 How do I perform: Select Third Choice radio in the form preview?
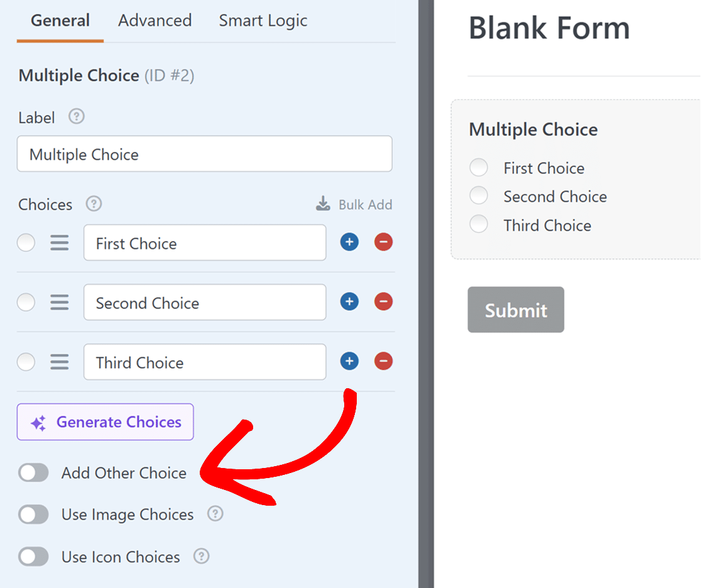click(479, 224)
